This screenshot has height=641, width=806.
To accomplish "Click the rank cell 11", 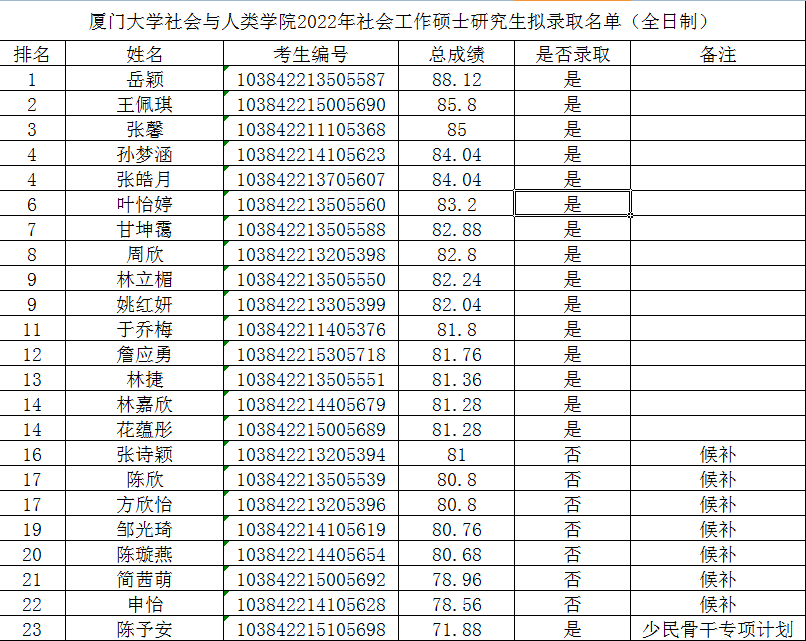I will pos(32,329).
